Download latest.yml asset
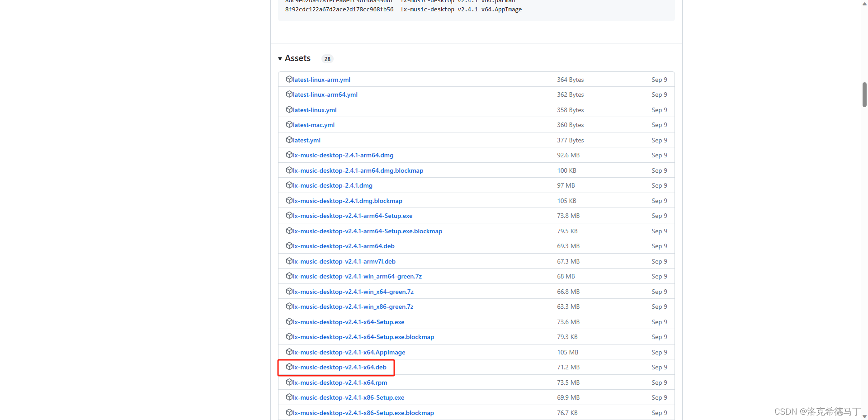868x420 pixels. (x=307, y=140)
